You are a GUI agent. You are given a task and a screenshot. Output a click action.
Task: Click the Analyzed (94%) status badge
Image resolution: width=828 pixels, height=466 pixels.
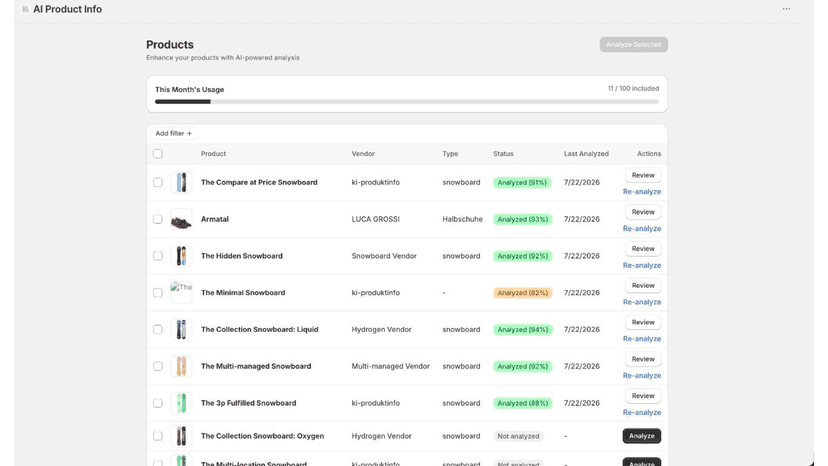[522, 330]
